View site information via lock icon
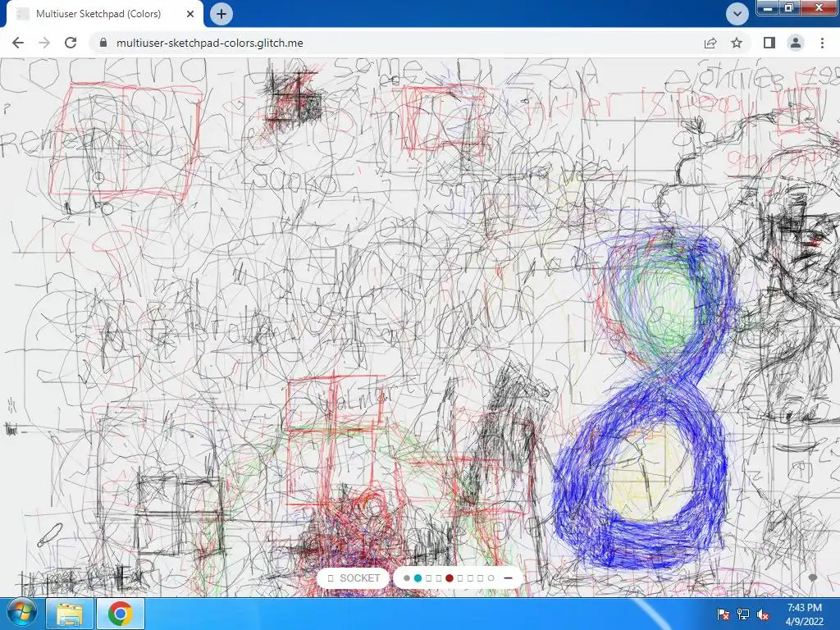 [103, 43]
